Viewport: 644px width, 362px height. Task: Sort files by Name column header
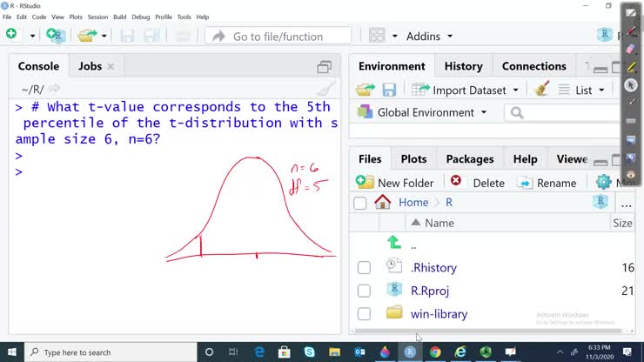tap(439, 223)
